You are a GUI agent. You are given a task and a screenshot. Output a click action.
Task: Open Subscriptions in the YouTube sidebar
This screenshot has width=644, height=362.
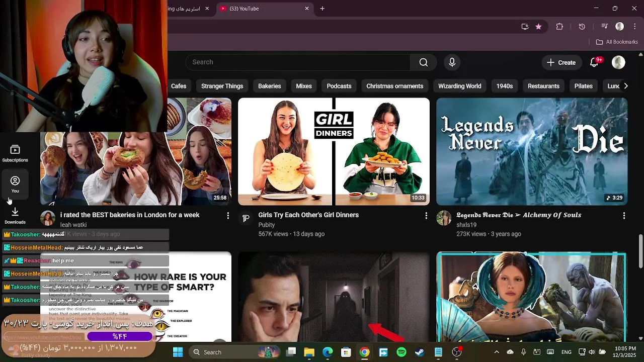coord(15,153)
